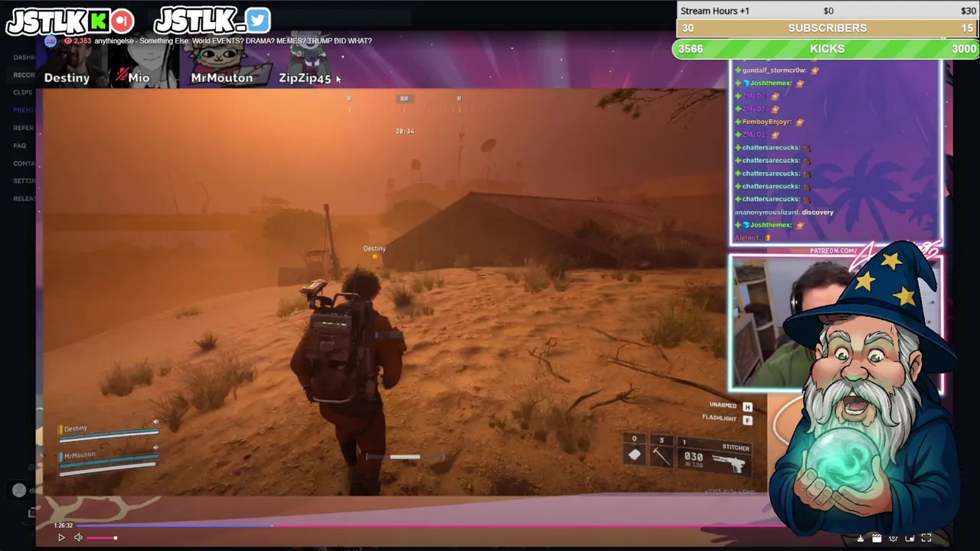Mute audio with the speaker icon

(x=78, y=537)
